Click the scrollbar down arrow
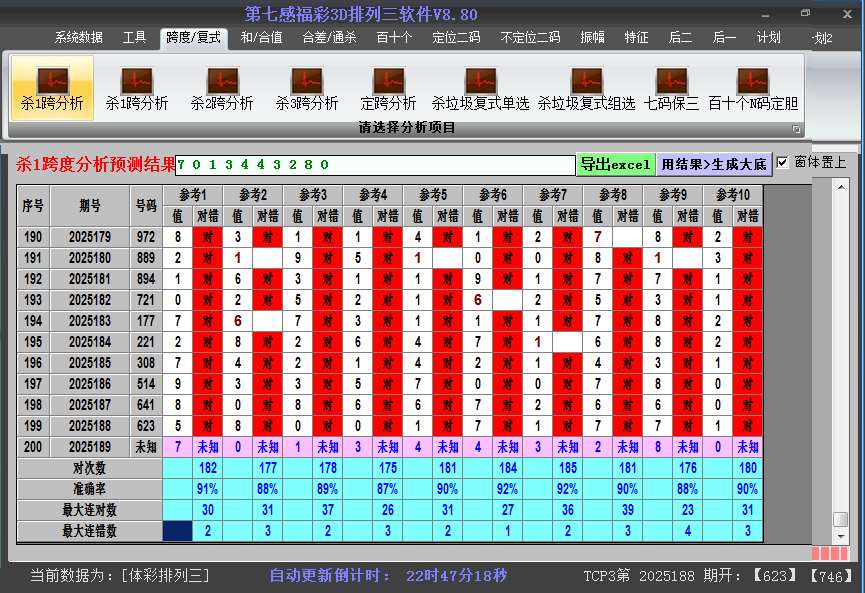 [x=841, y=536]
